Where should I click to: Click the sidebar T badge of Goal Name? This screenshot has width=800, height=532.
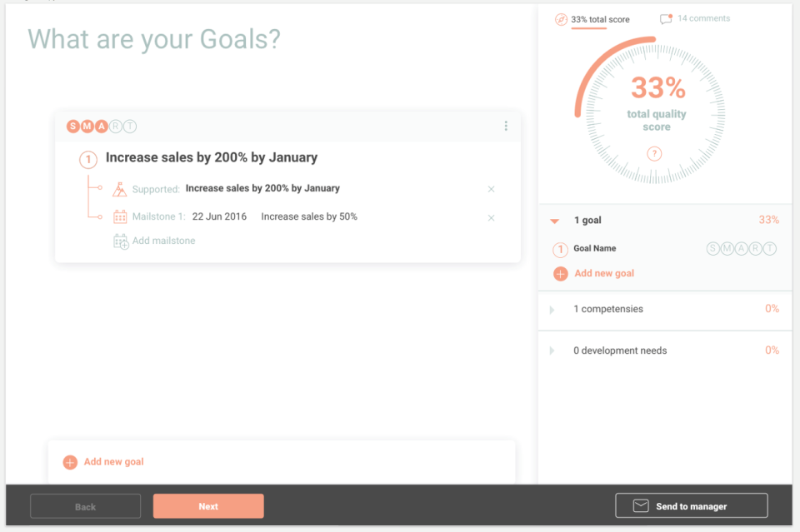tap(770, 248)
